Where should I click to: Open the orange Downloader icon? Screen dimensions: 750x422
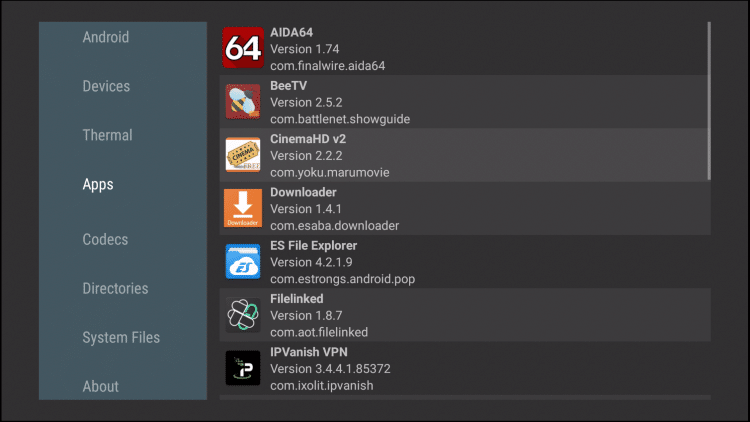(243, 208)
